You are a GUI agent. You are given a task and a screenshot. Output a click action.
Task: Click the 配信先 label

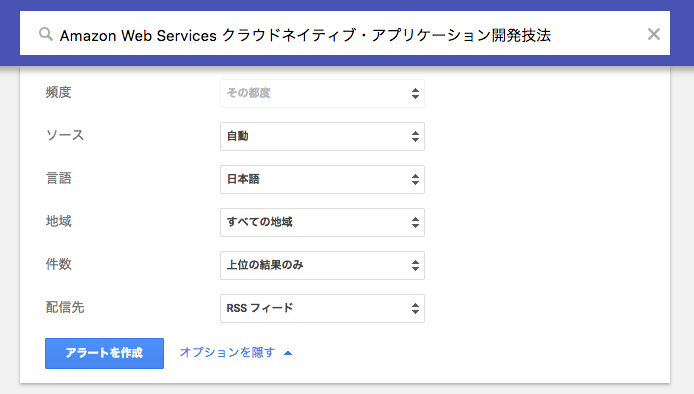pos(65,307)
